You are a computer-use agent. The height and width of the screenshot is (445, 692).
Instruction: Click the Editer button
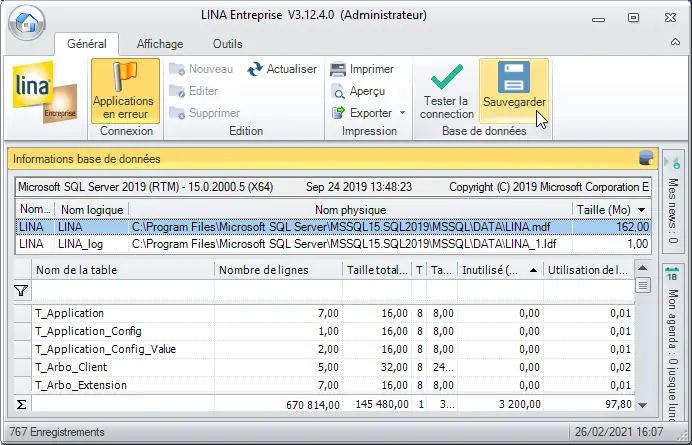coord(193,91)
